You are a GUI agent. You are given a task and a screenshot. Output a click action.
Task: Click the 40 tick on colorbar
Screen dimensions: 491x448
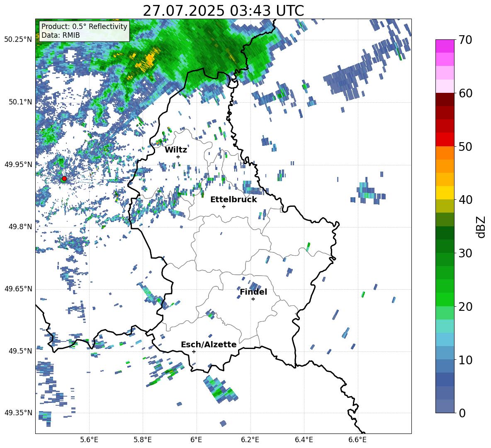pos(465,200)
